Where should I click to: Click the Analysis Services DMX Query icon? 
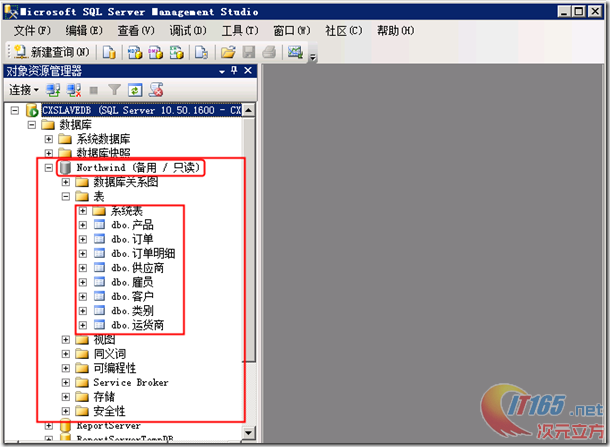[x=156, y=52]
